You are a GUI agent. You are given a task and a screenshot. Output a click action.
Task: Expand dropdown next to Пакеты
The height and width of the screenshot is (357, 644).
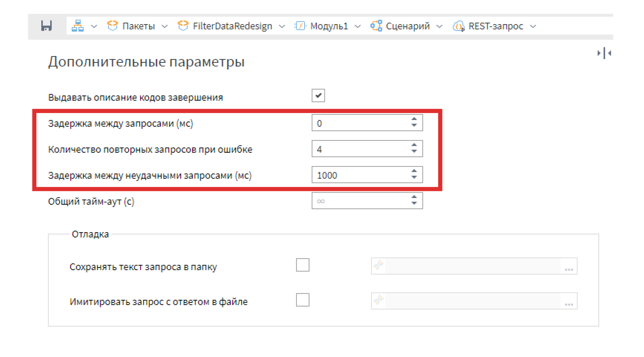[x=165, y=26]
